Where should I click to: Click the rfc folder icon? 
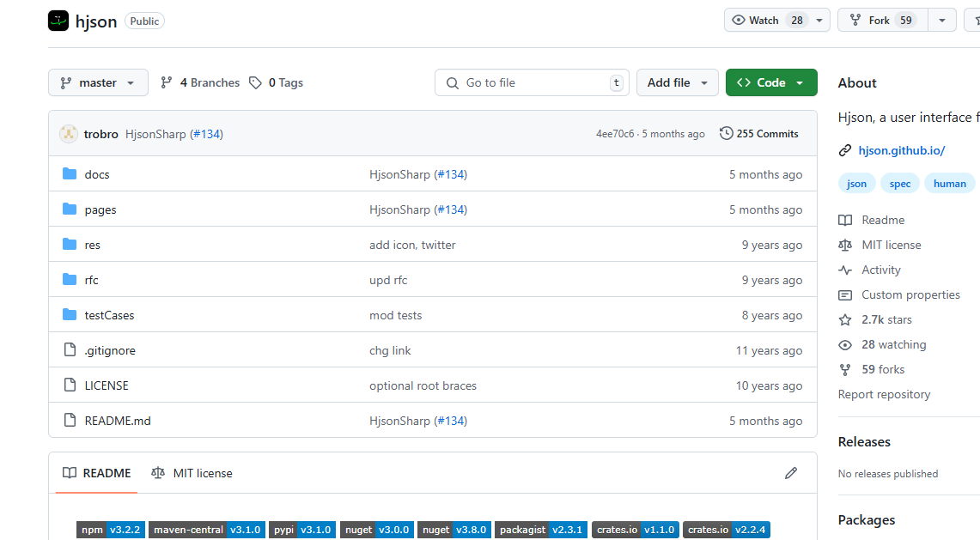70,279
